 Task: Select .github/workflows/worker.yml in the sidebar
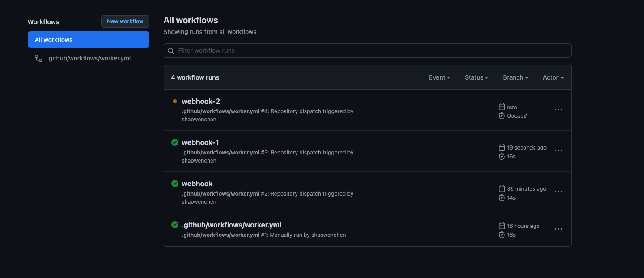tap(89, 58)
